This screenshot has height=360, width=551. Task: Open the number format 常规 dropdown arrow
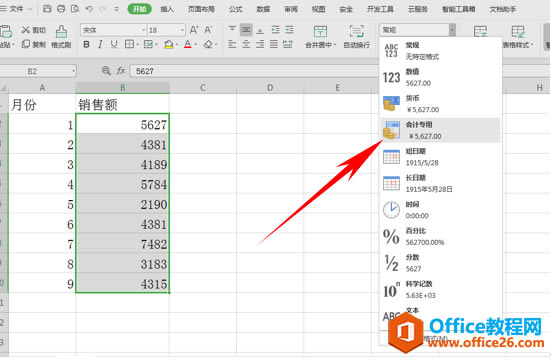point(452,30)
